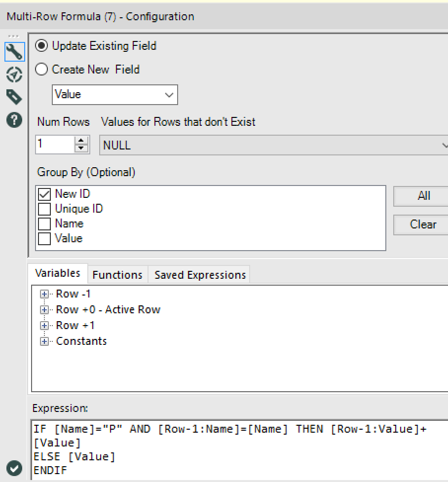Image resolution: width=448 pixels, height=482 pixels.
Task: Check the Name checkbox under Group By
Action: click(x=44, y=223)
